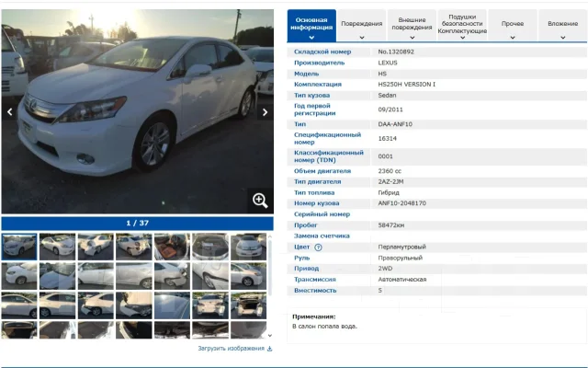Screen dimensions: 588x368
Task: Click the engine type 2AZ-2JM
Action: pos(390,182)
